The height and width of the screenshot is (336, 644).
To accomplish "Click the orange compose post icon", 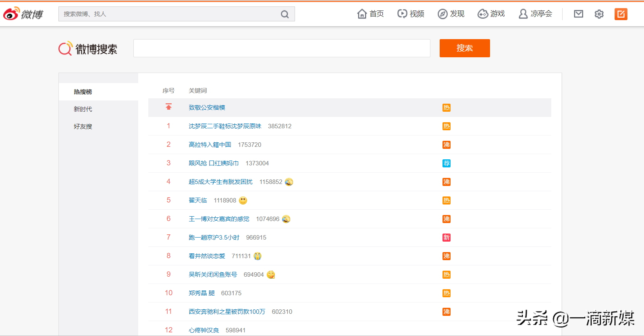I will (621, 14).
